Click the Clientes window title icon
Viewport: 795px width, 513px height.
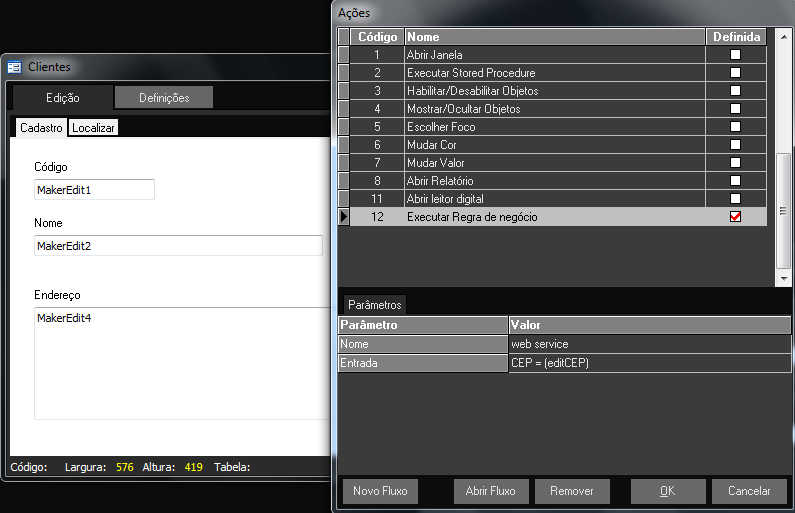click(15, 67)
